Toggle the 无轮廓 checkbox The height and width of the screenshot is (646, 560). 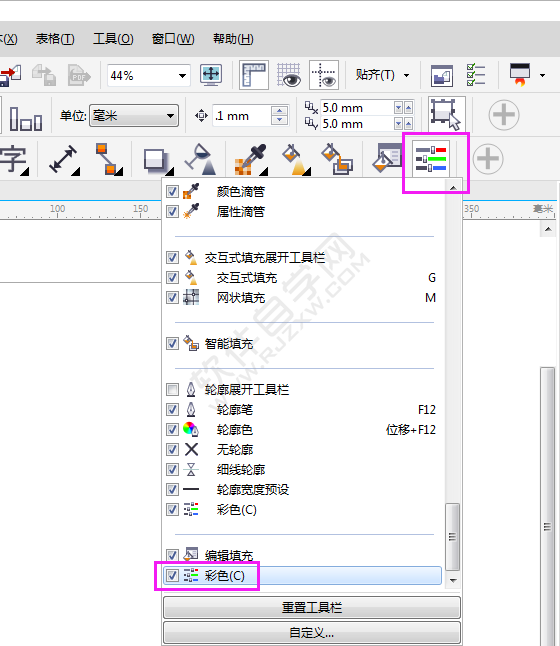coord(172,449)
